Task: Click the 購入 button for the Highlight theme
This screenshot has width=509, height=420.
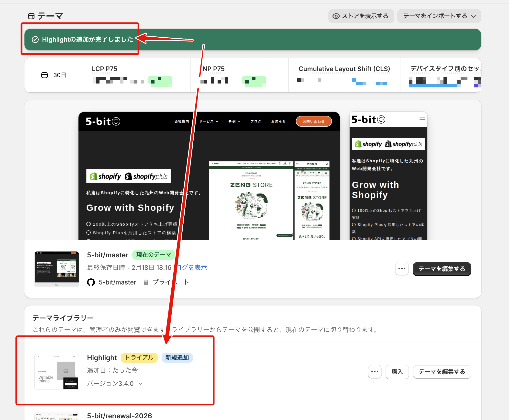Action: click(x=397, y=372)
